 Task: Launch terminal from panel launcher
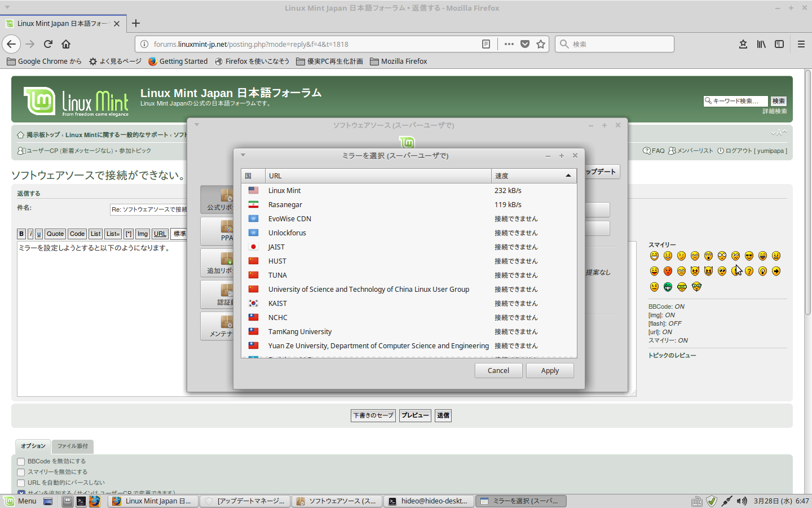[81, 501]
